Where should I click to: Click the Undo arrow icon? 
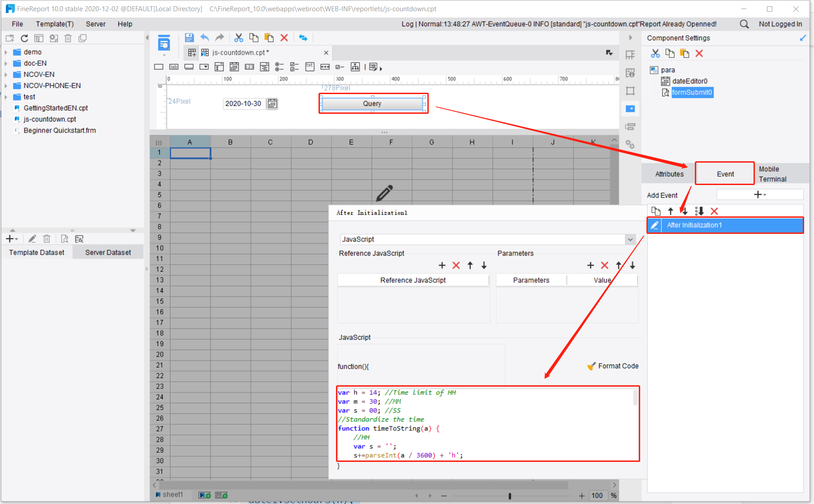coord(205,38)
